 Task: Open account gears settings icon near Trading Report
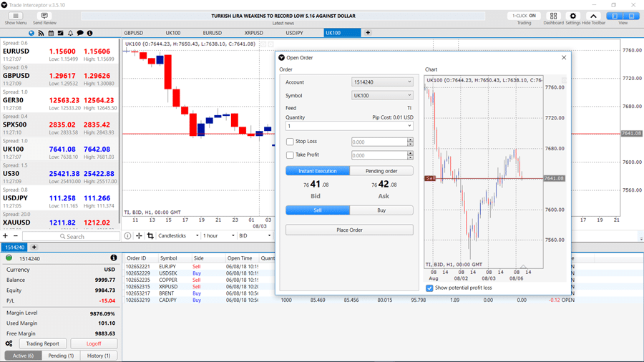[9, 343]
